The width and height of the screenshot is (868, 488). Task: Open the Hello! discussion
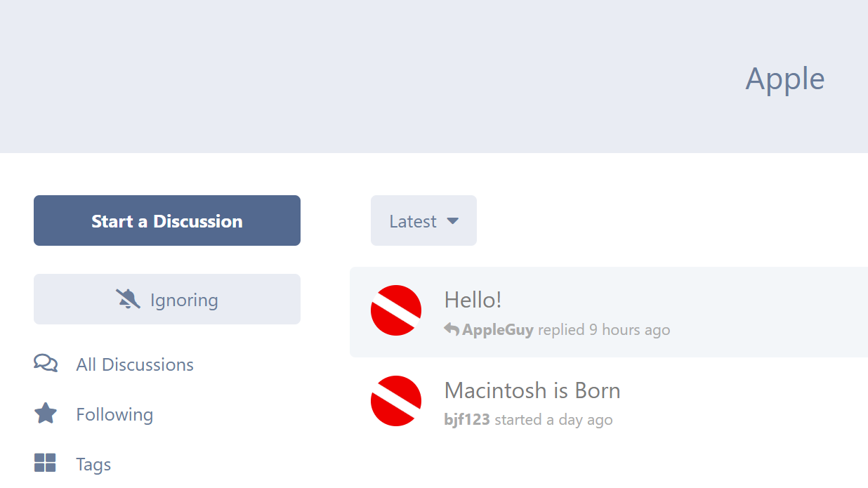(473, 300)
